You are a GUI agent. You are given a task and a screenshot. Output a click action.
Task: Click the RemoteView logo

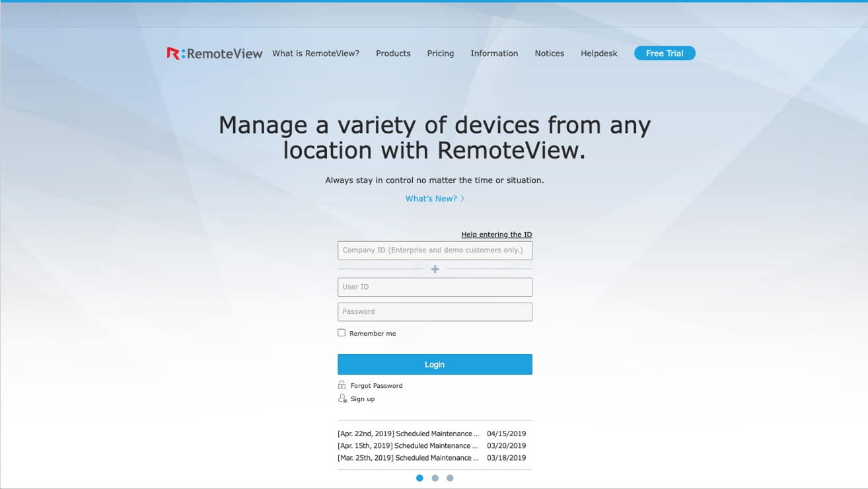click(215, 54)
